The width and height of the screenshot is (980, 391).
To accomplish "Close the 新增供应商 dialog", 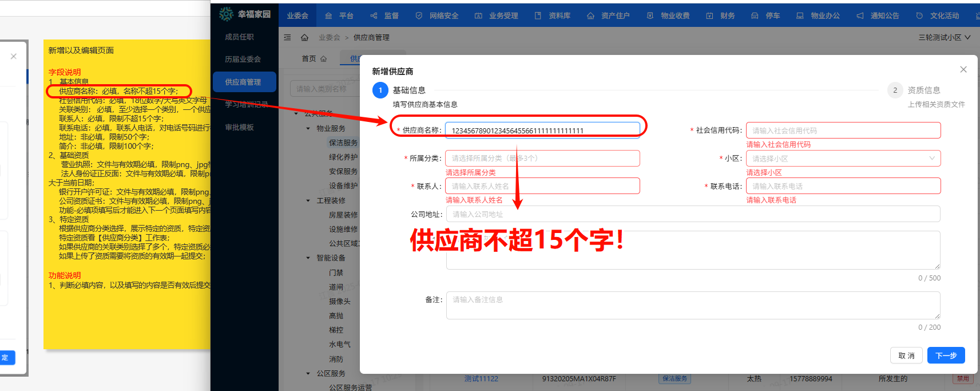I will 963,69.
